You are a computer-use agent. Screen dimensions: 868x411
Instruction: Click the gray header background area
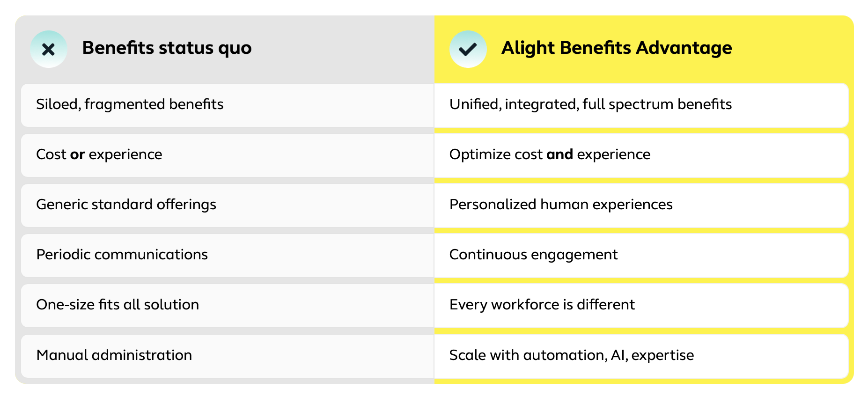(342, 49)
